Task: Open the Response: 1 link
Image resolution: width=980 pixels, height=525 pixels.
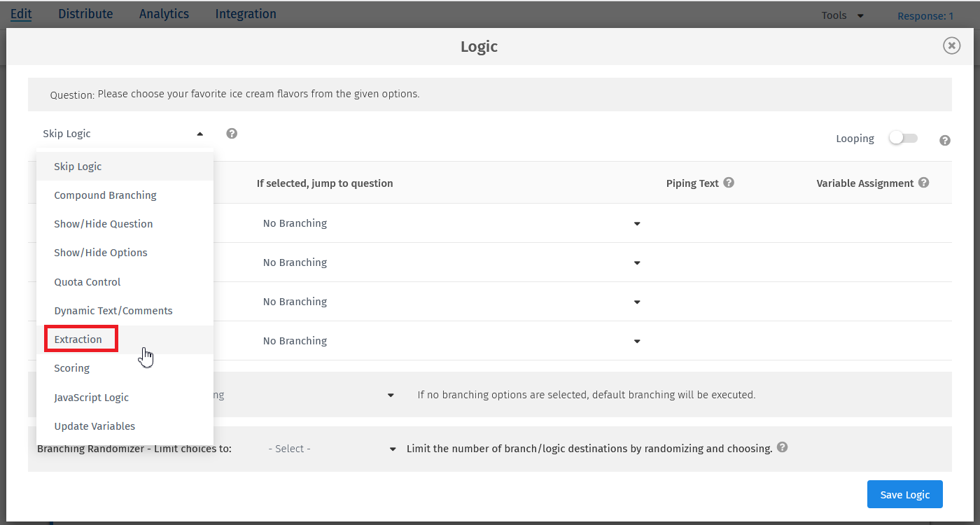Action: tap(925, 15)
